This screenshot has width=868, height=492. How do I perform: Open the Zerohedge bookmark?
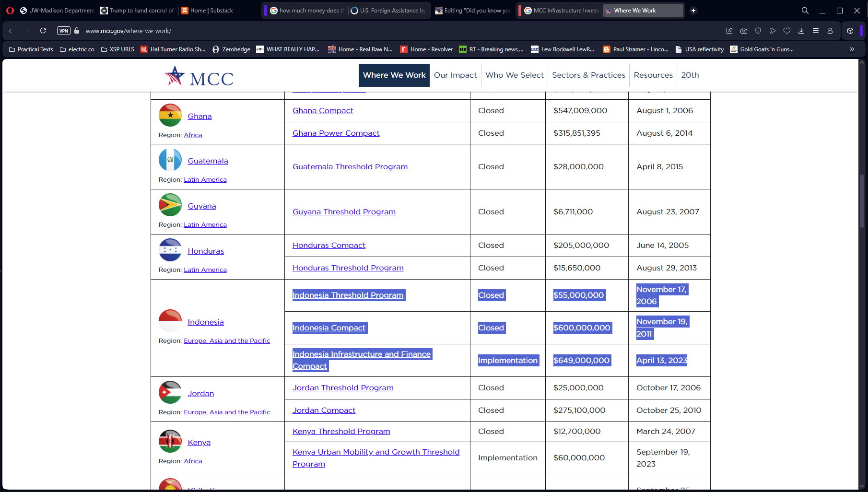pos(231,49)
